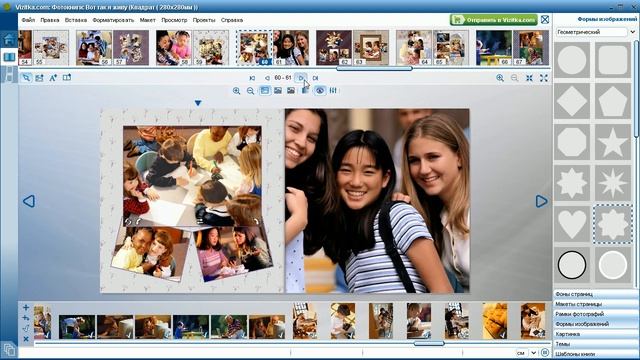Choose the octagon image shape
Screen dimensions: 640x360
point(572,142)
